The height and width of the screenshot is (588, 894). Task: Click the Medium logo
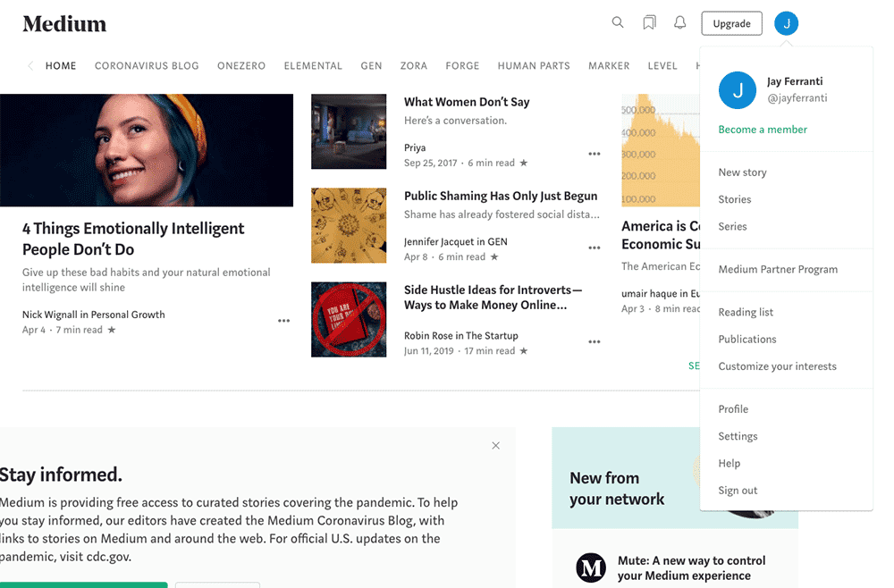(x=63, y=23)
